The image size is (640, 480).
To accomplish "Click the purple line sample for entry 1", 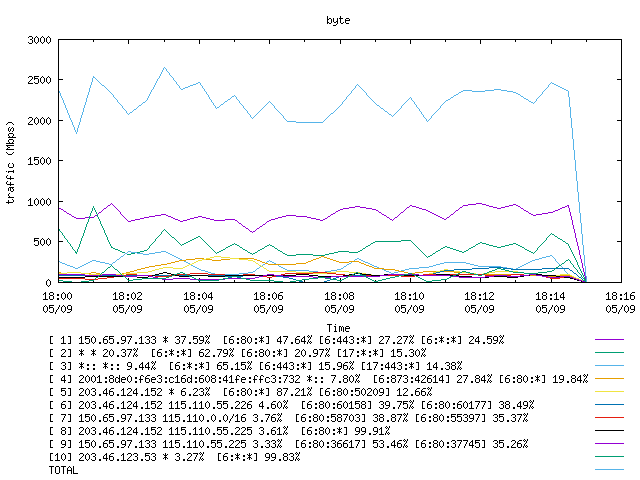I will point(609,340).
